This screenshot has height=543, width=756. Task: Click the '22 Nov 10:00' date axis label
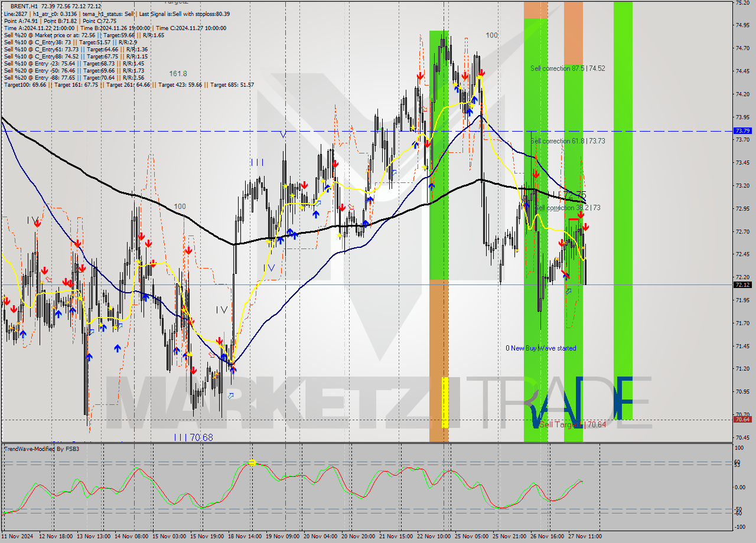coord(434,537)
